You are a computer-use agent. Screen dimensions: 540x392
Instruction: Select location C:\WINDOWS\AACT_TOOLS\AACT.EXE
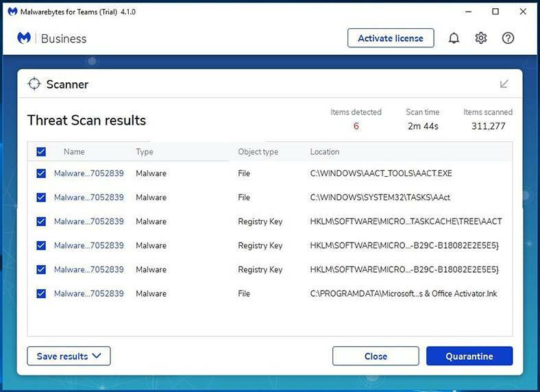pos(381,173)
